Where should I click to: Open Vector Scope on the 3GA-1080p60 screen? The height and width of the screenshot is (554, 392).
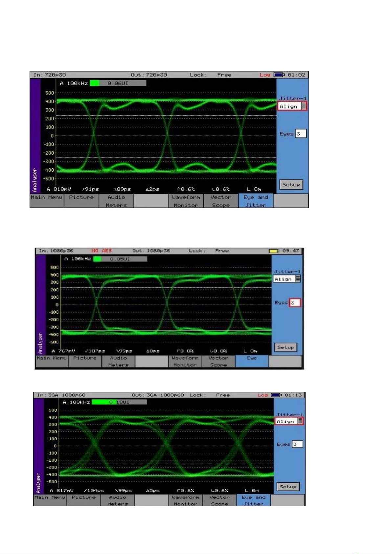point(219,500)
